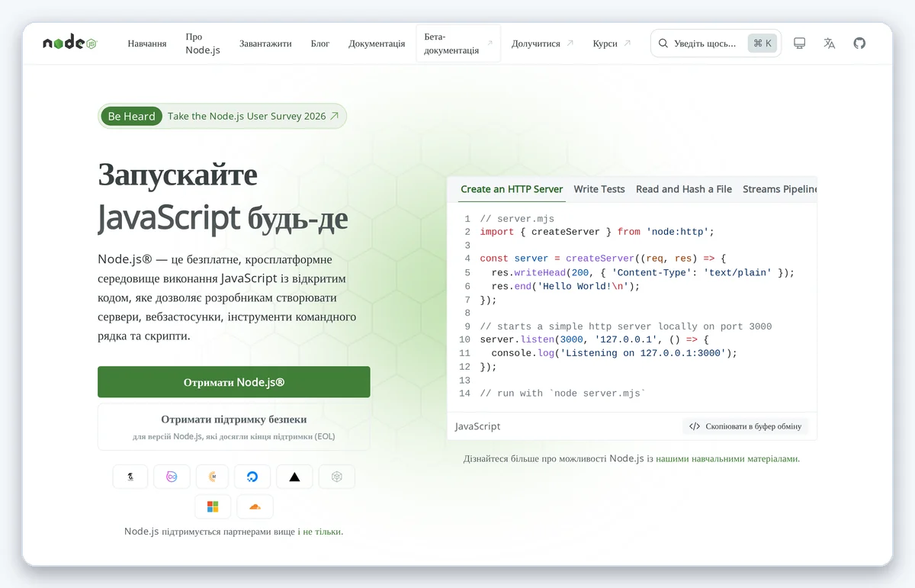Click the // starts a simple http server comment

tap(626, 326)
